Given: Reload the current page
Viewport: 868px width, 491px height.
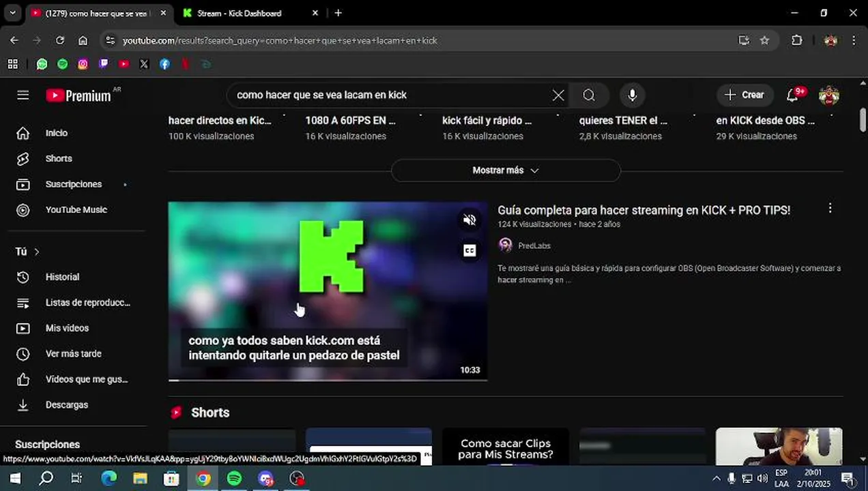Looking at the screenshot, I should pyautogui.click(x=60, y=40).
